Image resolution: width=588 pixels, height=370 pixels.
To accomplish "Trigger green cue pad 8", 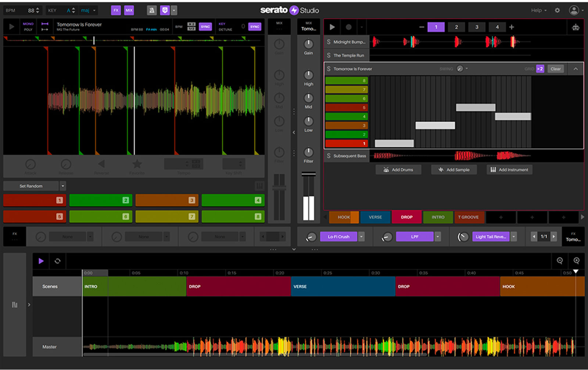I will click(x=233, y=216).
